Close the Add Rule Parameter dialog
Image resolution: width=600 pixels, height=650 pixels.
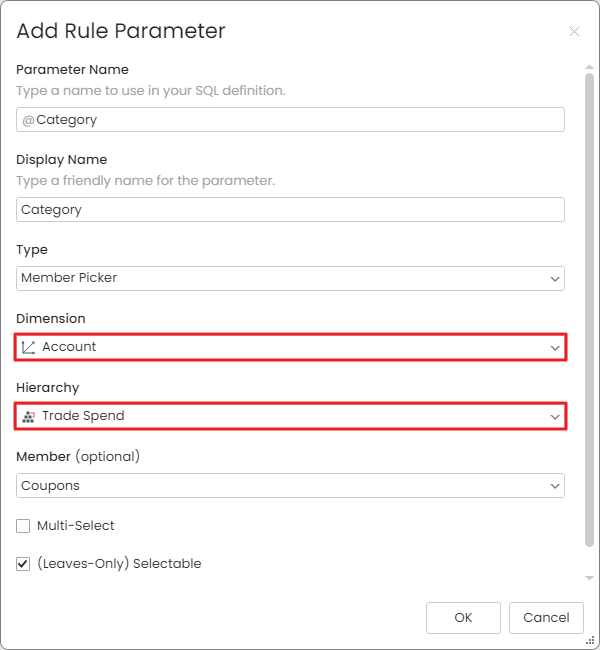(574, 32)
